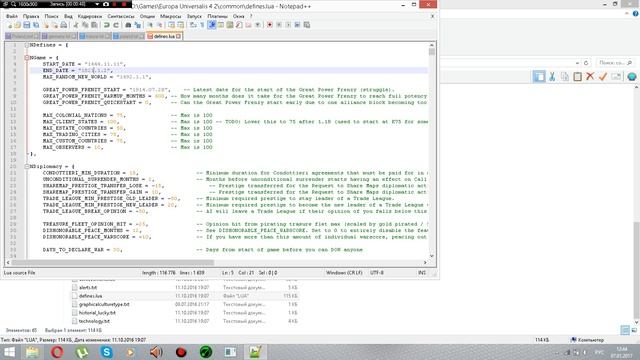The image size is (640, 360).
Task: Select the defines.lua tab
Action: point(164,36)
